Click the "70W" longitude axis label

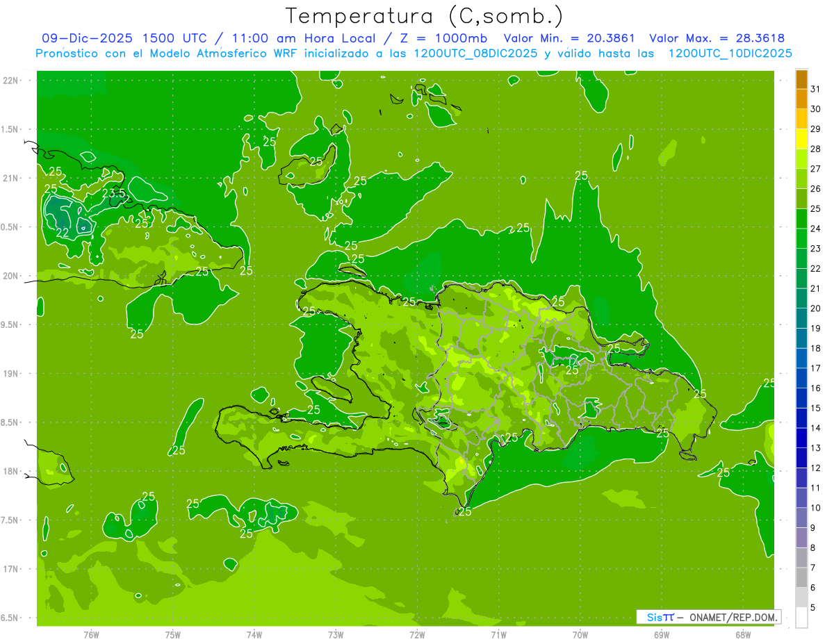(580, 635)
